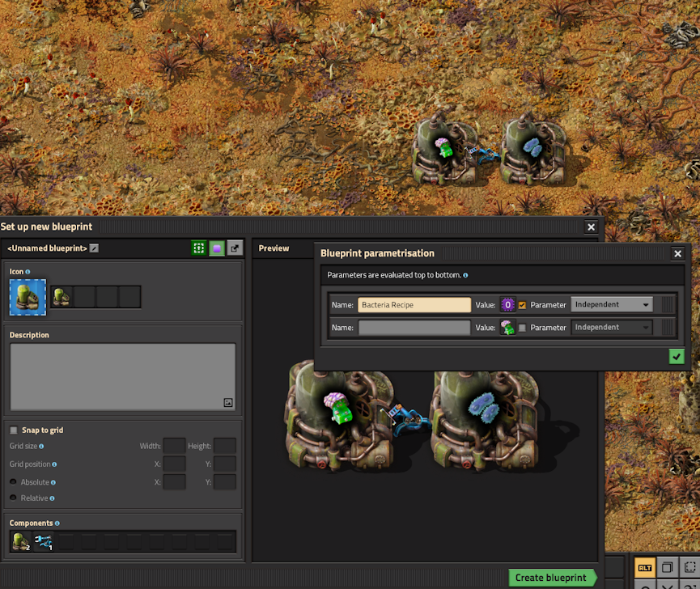This screenshot has height=589, width=700.
Task: Click the inserter component slot
Action: (44, 542)
